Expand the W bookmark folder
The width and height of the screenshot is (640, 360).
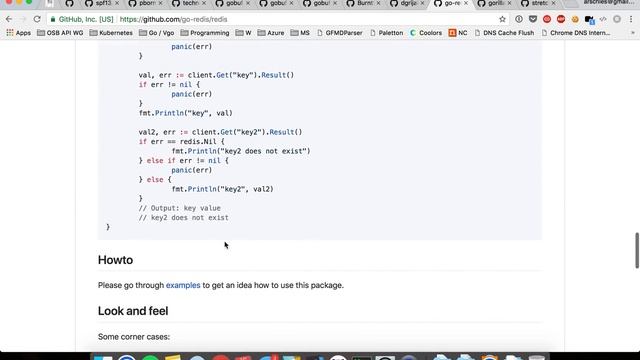243,33
